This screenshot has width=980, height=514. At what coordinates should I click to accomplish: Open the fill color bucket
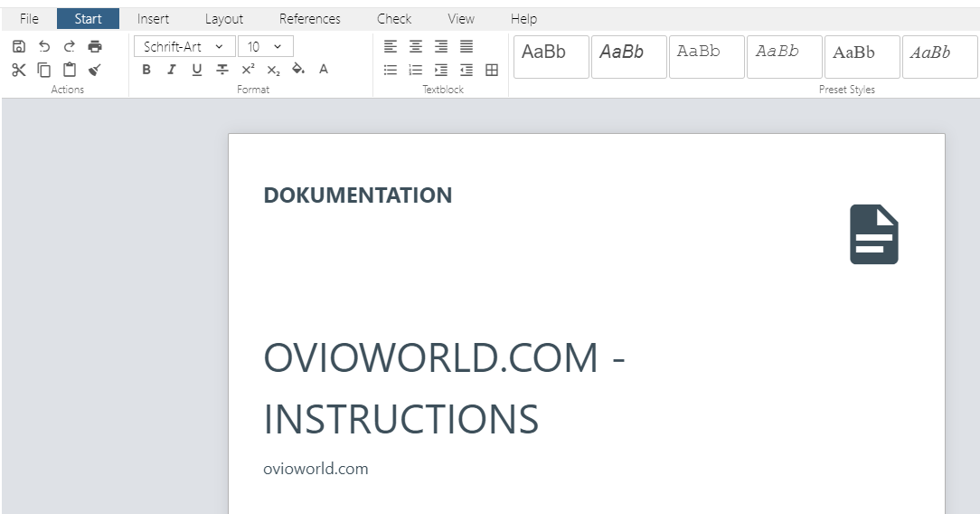[298, 70]
